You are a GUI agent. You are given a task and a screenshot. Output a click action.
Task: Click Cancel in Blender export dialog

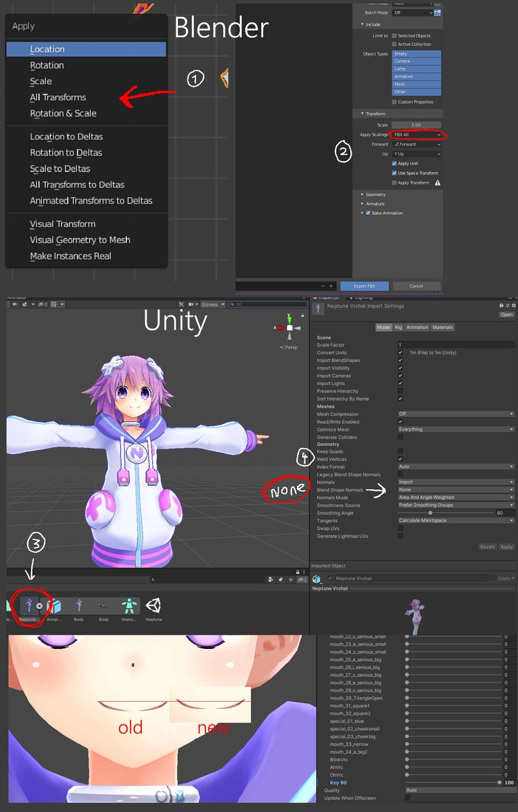[417, 286]
